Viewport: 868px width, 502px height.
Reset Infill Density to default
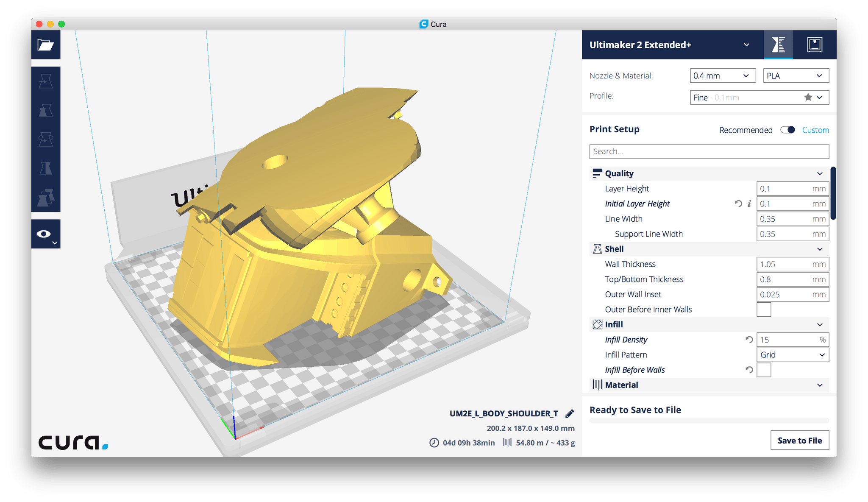(x=749, y=339)
